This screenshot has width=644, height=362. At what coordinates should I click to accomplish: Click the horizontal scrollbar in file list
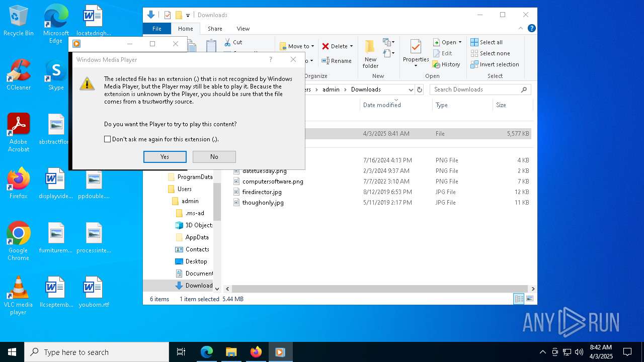pyautogui.click(x=380, y=289)
